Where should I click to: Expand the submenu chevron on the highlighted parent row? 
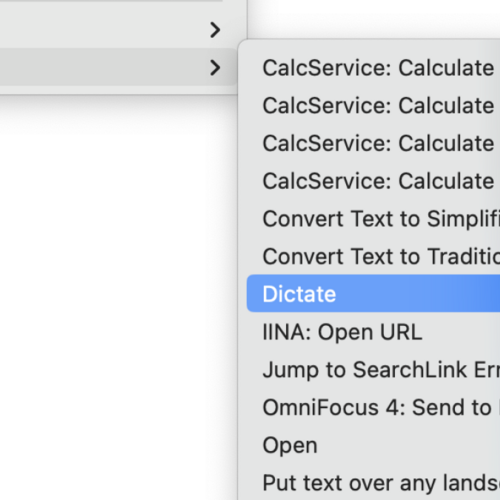tap(215, 67)
